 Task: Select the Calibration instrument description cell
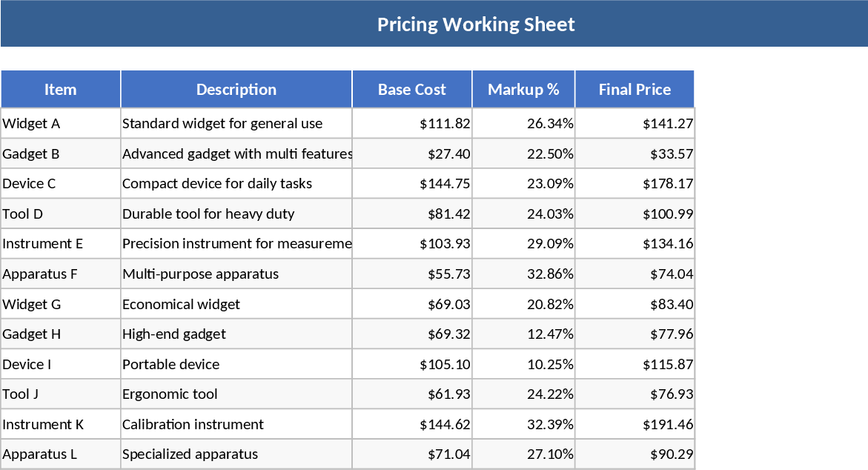click(x=236, y=425)
